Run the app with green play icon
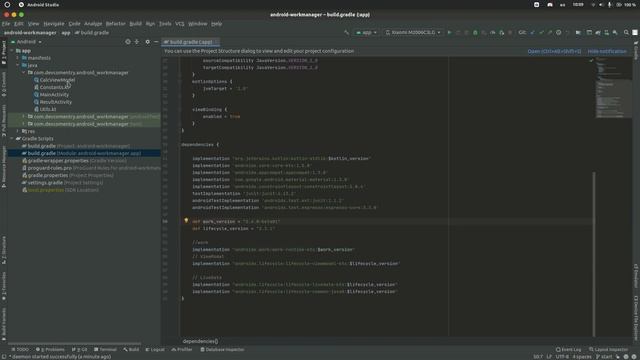This screenshot has width=640, height=360. tap(449, 32)
